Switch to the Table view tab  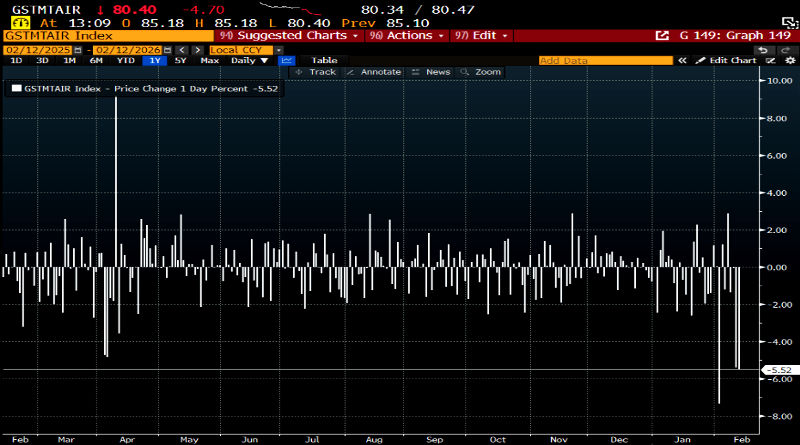click(x=324, y=60)
